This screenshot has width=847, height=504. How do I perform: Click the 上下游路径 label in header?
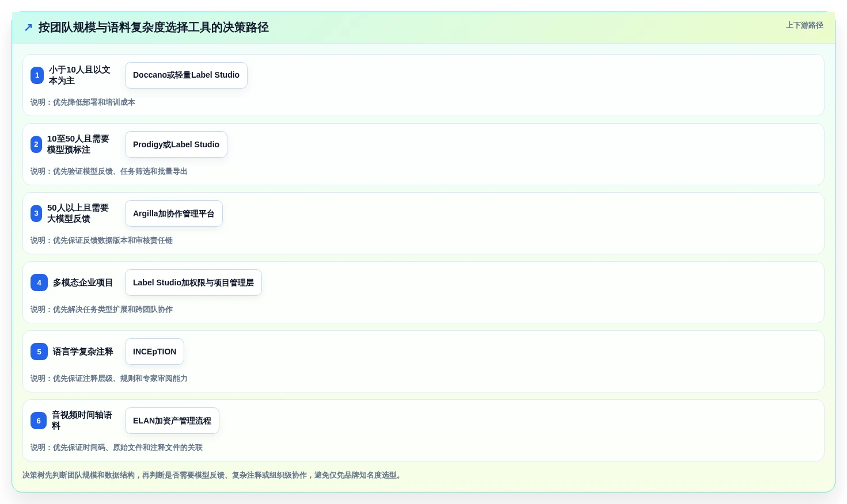[x=804, y=25]
